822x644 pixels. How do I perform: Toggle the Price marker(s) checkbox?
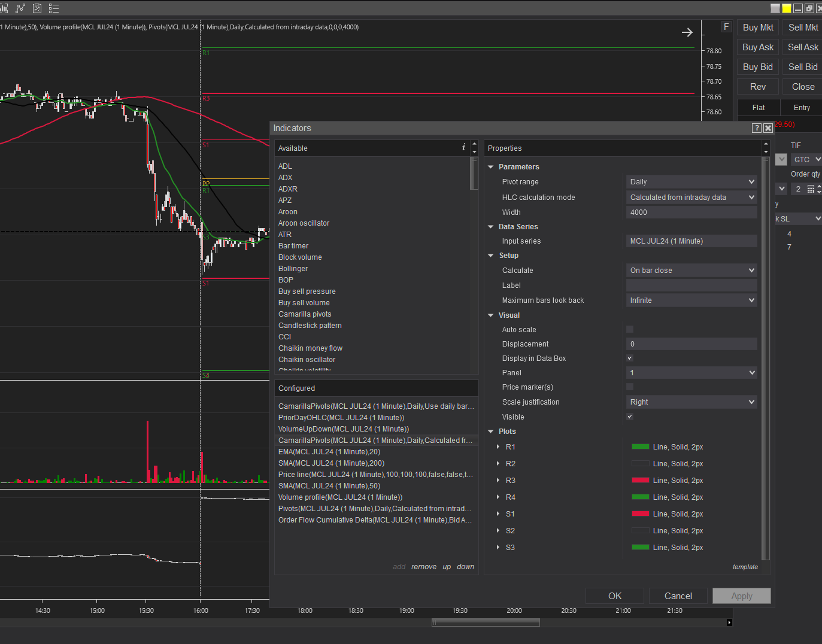click(x=630, y=387)
